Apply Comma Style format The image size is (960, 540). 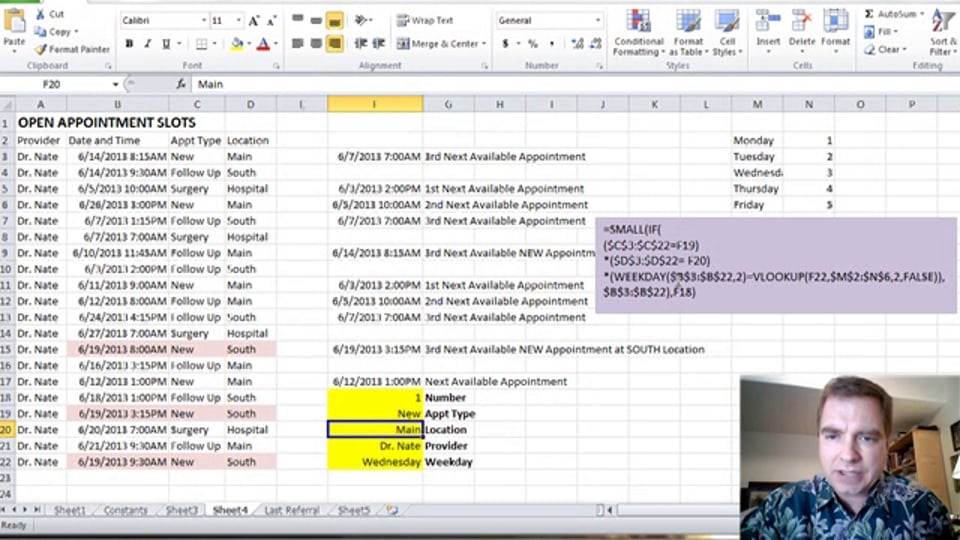pos(552,43)
